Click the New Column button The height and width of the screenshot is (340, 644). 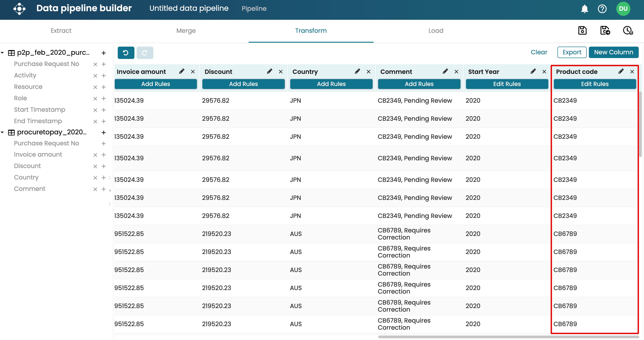(613, 52)
